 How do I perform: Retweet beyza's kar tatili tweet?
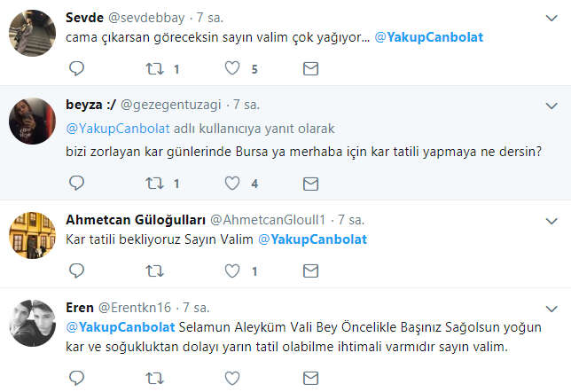pyautogui.click(x=153, y=184)
